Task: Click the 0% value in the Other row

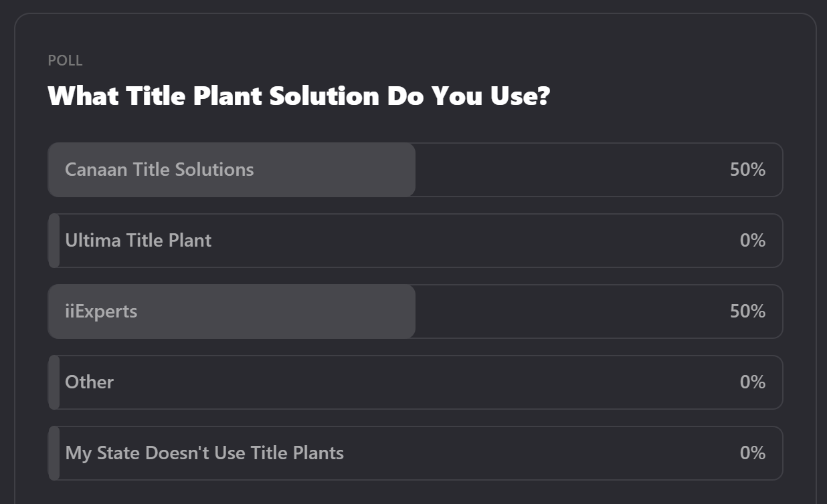Action: pyautogui.click(x=752, y=382)
